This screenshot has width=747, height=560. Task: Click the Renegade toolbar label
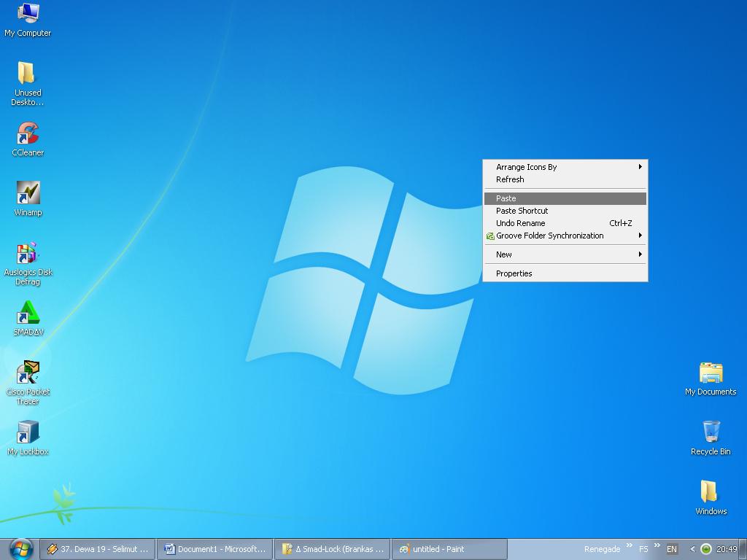coord(602,549)
